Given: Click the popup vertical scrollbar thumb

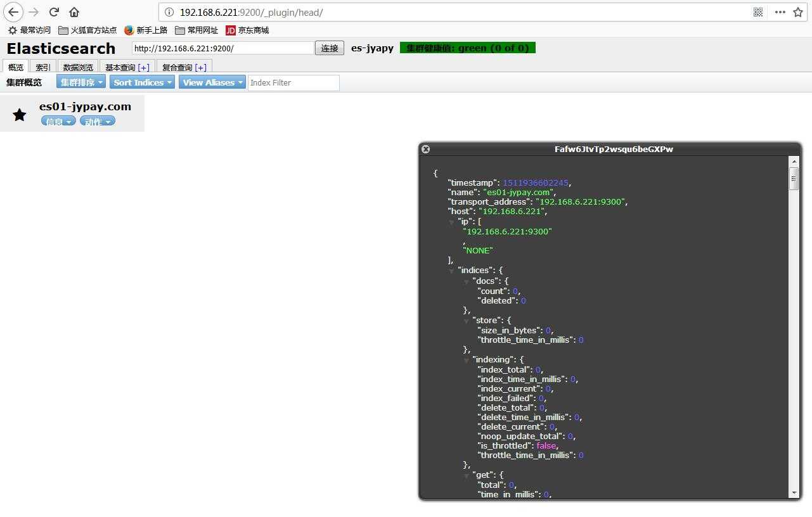Looking at the screenshot, I should pyautogui.click(x=794, y=179).
